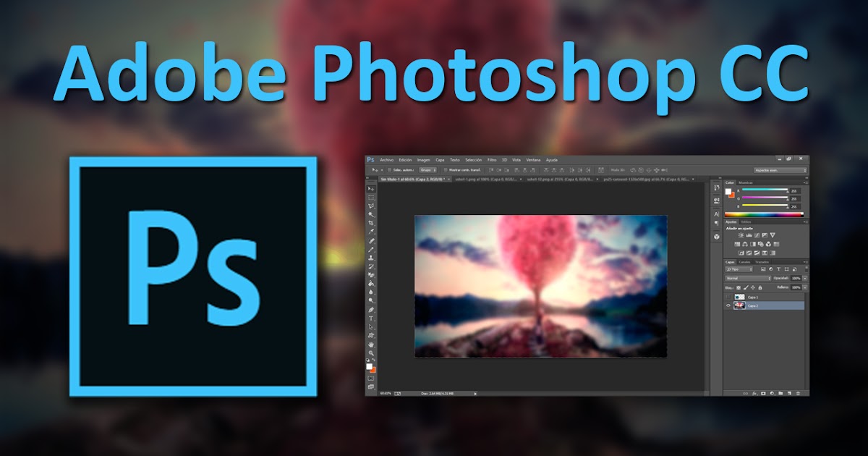Select the Pen tool
The image size is (868, 456).
[x=371, y=310]
